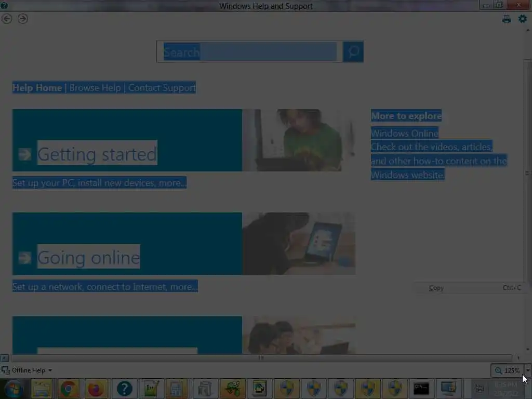The image size is (532, 399).
Task: Click the scroll-up arrow on vertical scrollbar
Action: (x=527, y=31)
